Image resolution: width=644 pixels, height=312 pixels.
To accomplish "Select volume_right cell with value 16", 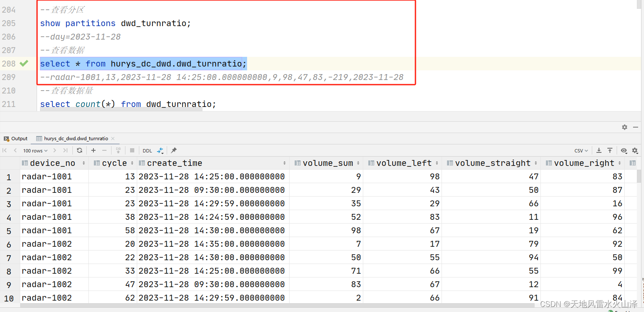I will [x=583, y=204].
